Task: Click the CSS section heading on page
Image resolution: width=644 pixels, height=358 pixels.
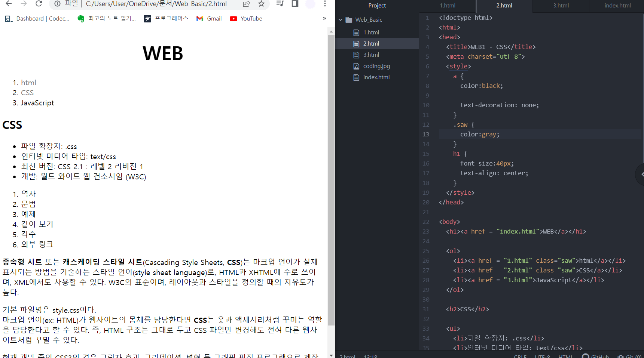Action: tap(12, 125)
